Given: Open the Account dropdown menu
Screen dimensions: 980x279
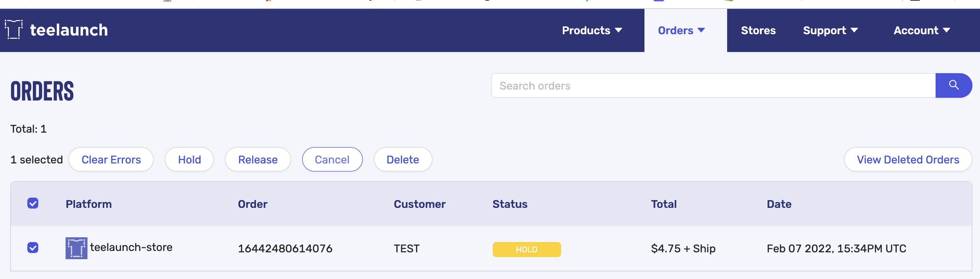Looking at the screenshot, I should tap(922, 30).
